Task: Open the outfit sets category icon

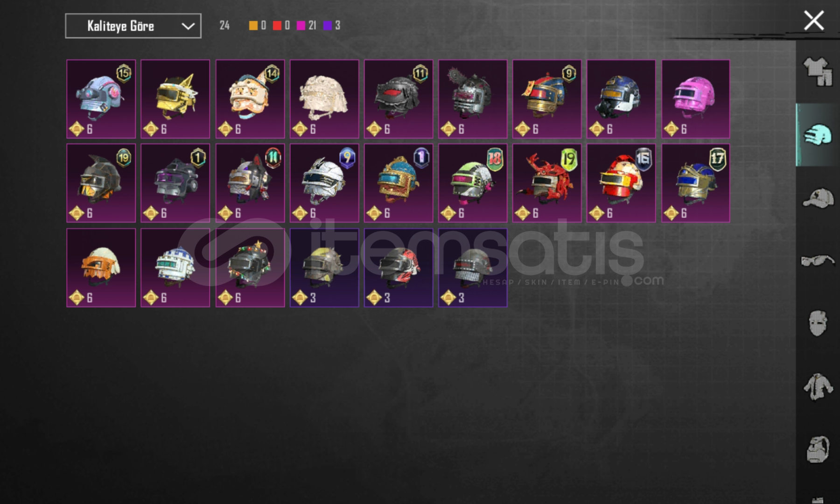Action: coord(818,71)
